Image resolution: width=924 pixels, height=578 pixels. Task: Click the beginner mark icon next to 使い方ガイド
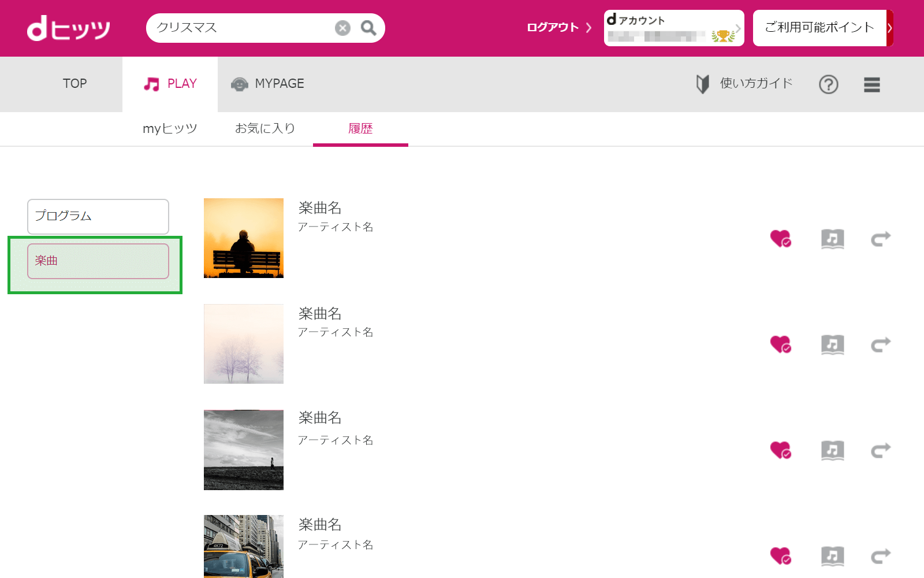point(702,84)
